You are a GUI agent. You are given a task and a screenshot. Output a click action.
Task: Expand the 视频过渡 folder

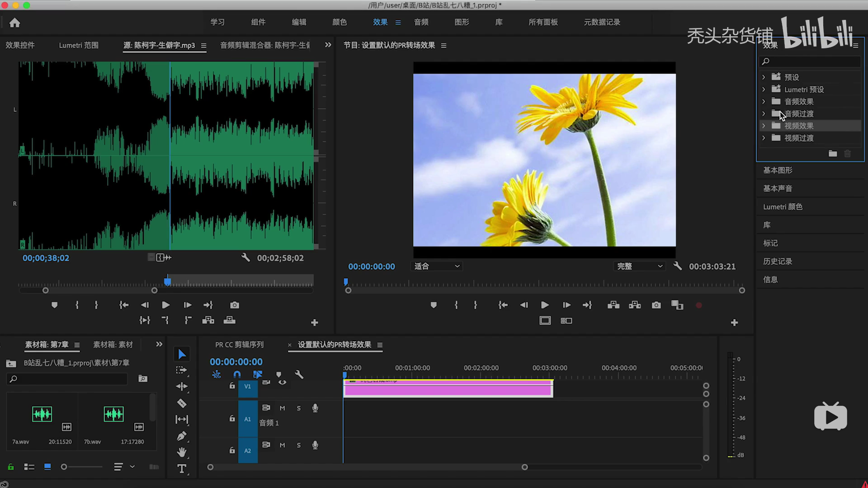click(764, 138)
